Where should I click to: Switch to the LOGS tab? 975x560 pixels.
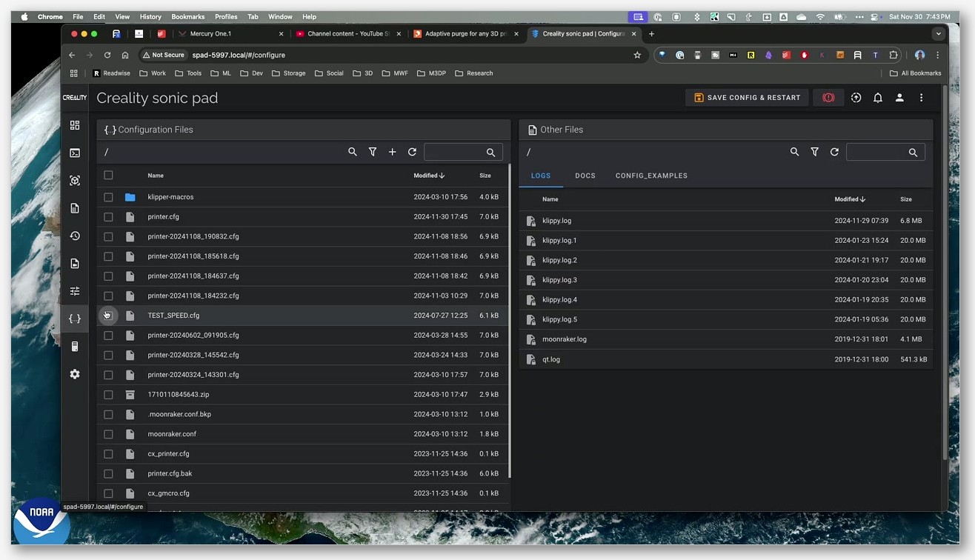(541, 176)
